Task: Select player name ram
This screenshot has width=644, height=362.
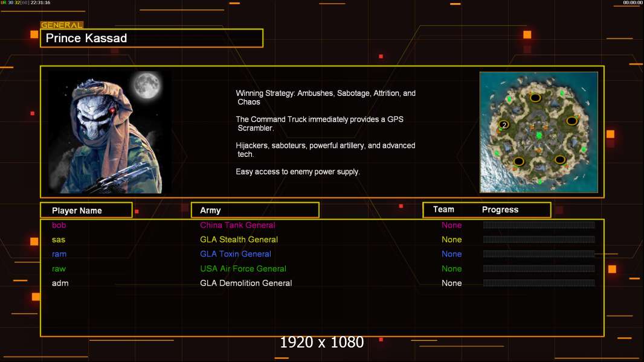Action: pos(59,254)
